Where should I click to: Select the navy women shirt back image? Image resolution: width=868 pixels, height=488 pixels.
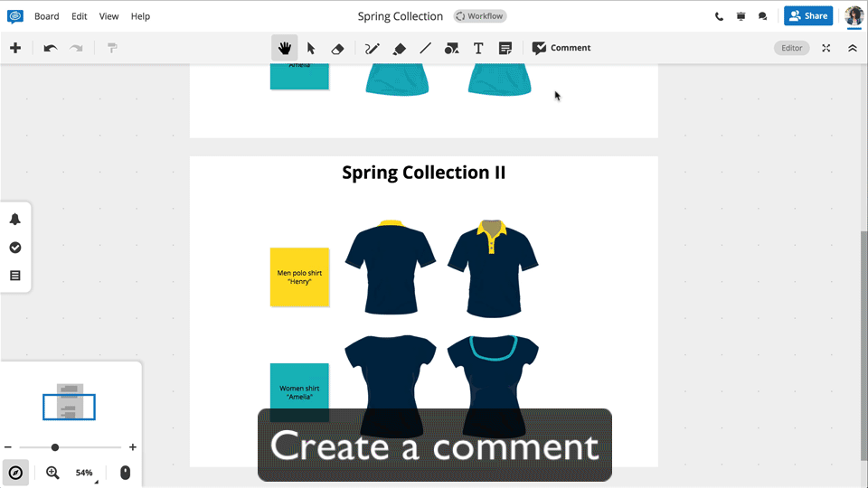click(x=391, y=386)
